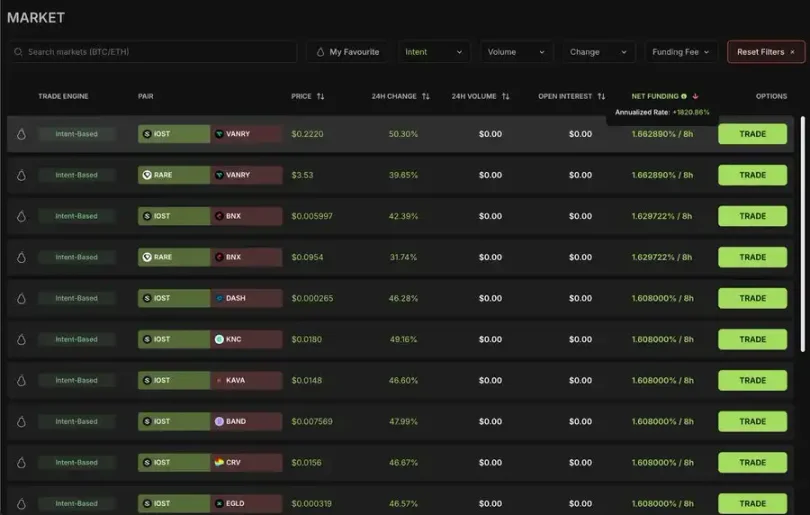Favourite the IOST/KAVA pair
The image size is (810, 515).
21,381
